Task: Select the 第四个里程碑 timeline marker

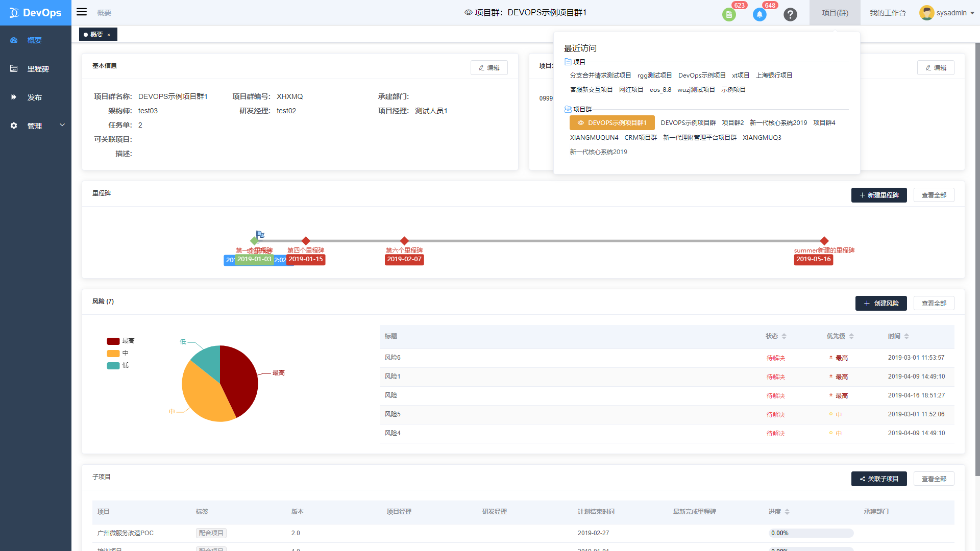Action: [306, 241]
